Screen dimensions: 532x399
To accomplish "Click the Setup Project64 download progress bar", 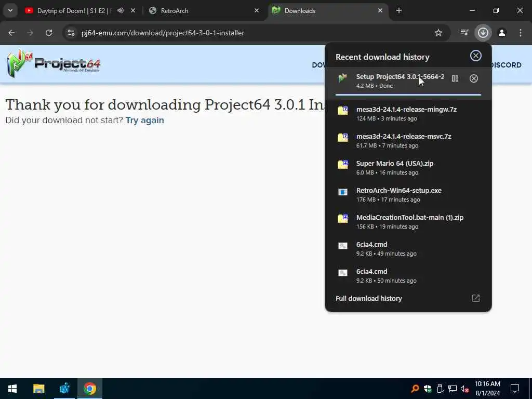I will pyautogui.click(x=408, y=95).
